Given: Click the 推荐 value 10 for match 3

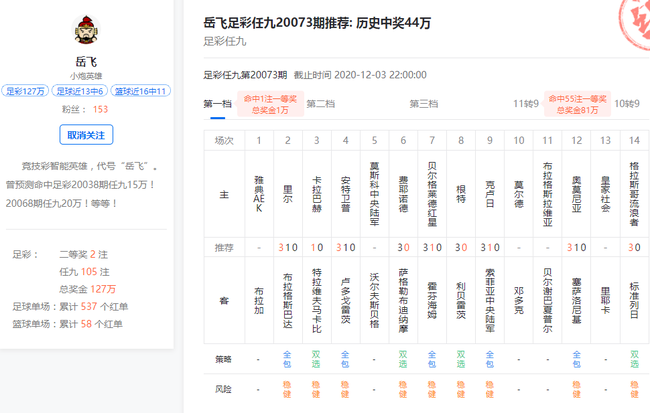Looking at the screenshot, I should coord(317,248).
